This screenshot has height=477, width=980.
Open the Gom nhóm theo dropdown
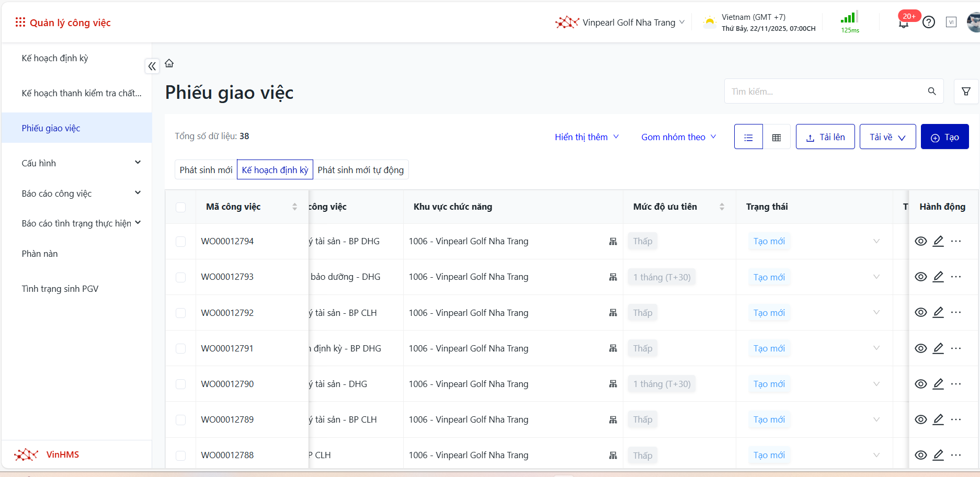(678, 137)
